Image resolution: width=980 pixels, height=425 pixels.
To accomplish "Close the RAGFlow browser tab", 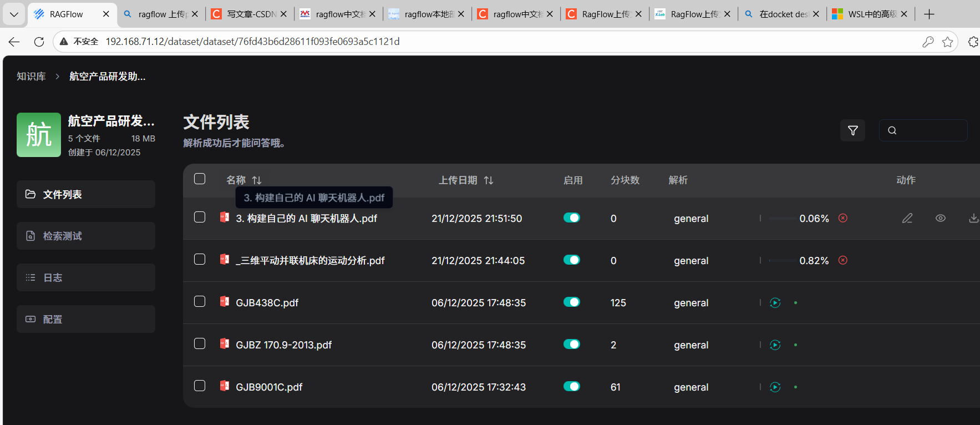I will pos(106,14).
